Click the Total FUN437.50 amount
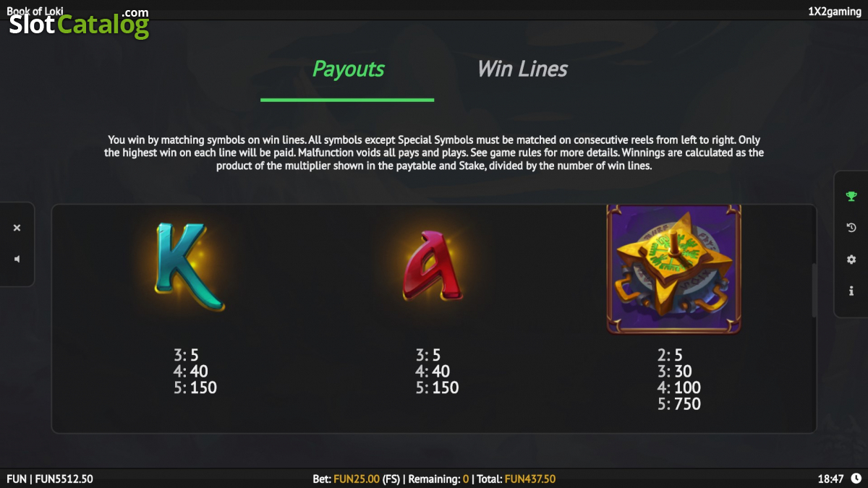868x488 pixels. click(x=530, y=479)
